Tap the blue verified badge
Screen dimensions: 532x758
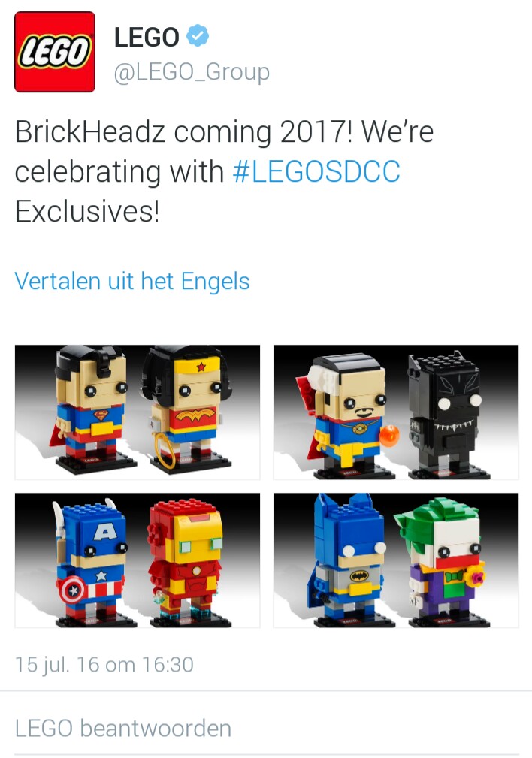pos(198,35)
